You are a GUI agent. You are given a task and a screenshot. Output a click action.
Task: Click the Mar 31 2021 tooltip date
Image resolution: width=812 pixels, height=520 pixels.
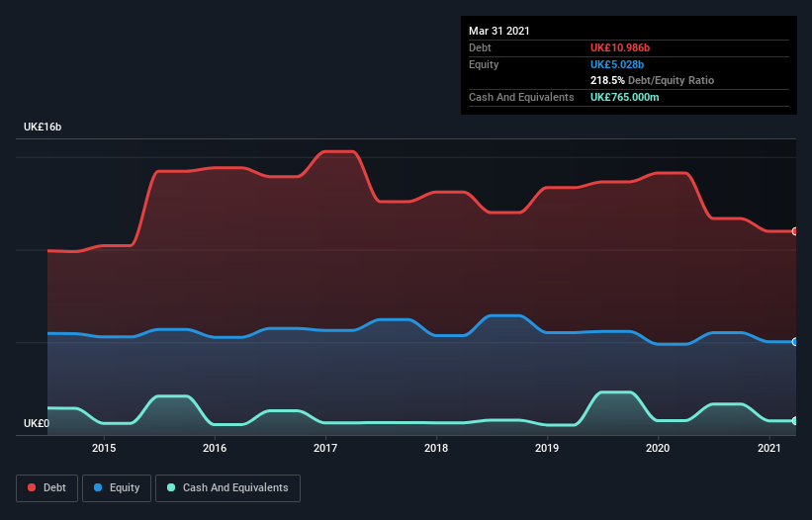coord(499,31)
